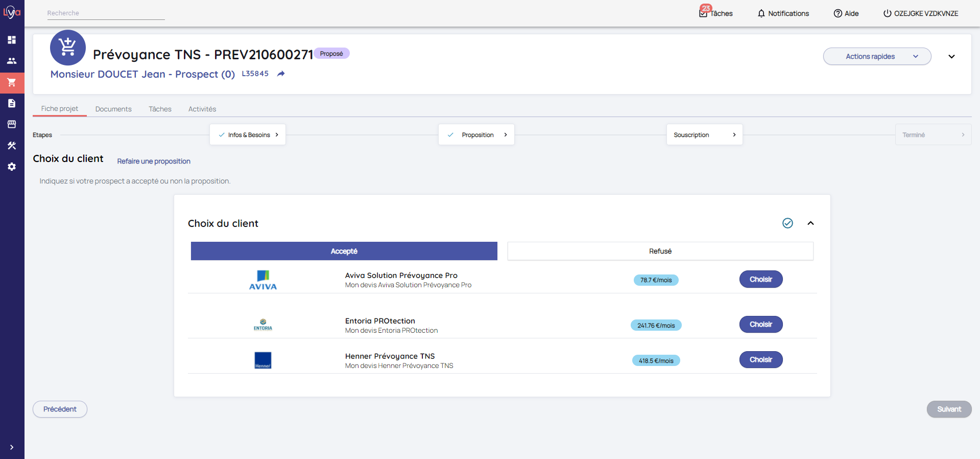Open the tools wrench icon in sidebar
Image resolution: width=980 pixels, height=459 pixels.
click(12, 146)
